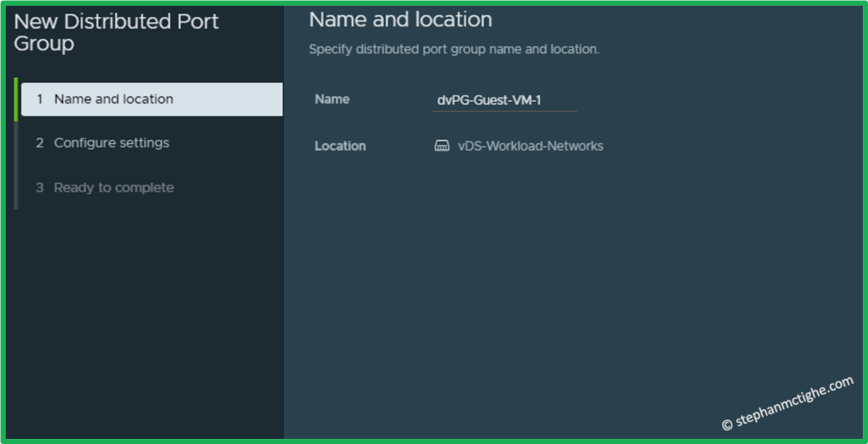Click the "New Distributed Port Group" wizard title
This screenshot has width=868, height=444.
(x=116, y=32)
